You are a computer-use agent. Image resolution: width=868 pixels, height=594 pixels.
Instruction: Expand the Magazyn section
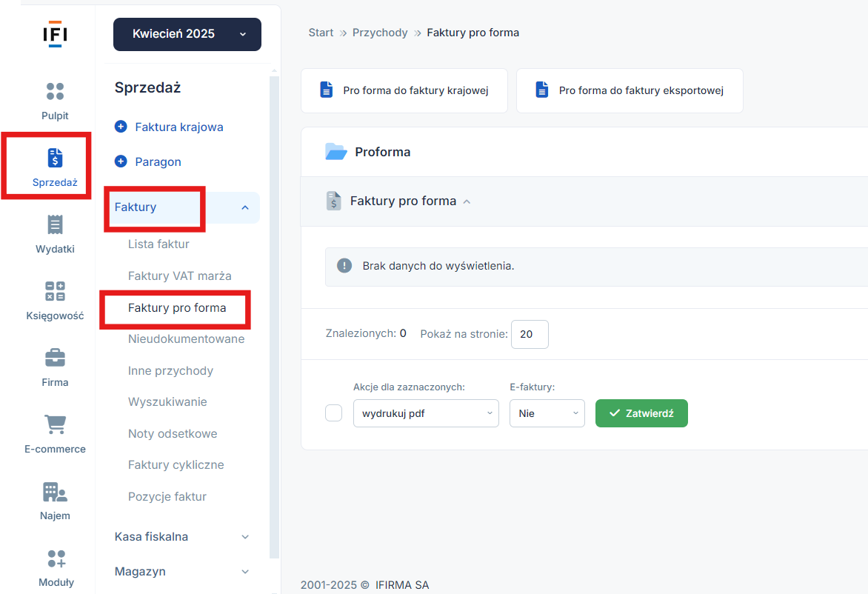(182, 571)
